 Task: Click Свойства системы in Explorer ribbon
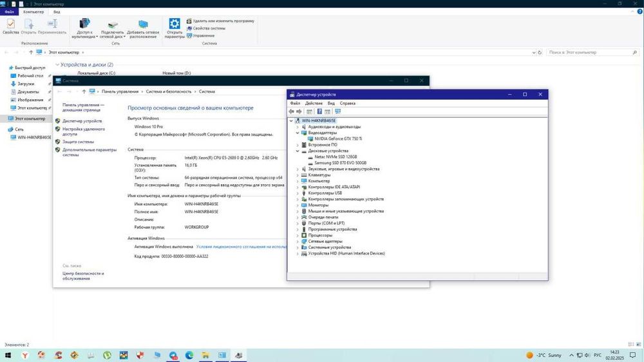(206, 28)
